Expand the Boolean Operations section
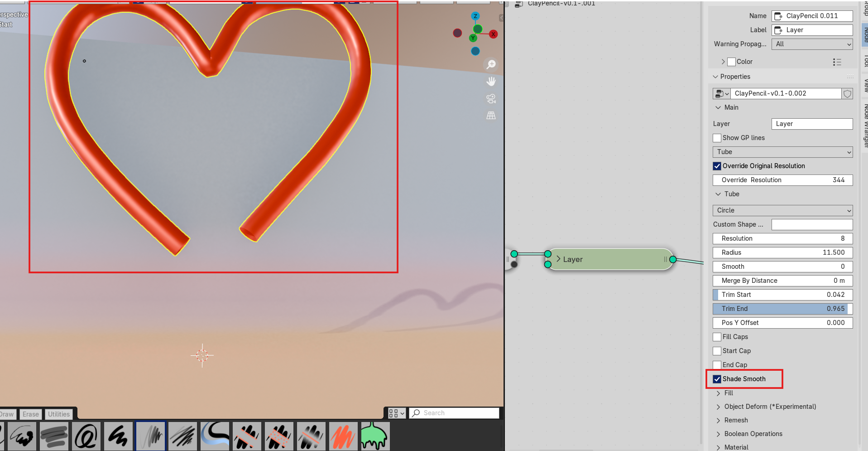This screenshot has height=451, width=868. 718,434
